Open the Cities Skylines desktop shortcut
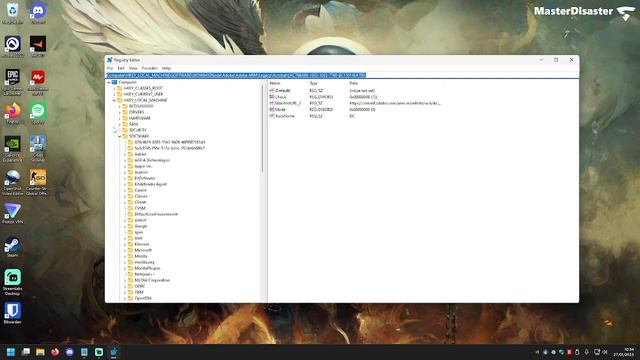The height and width of the screenshot is (360, 640). click(38, 147)
